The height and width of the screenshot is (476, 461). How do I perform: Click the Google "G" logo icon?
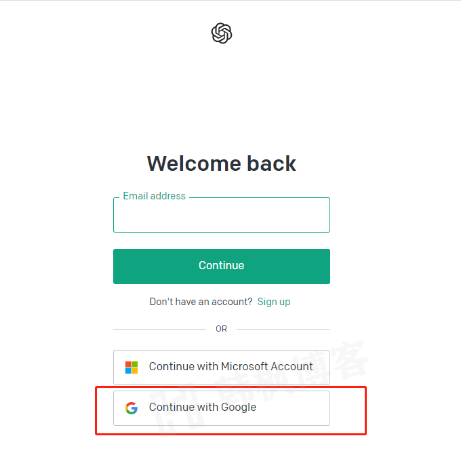[x=132, y=408]
